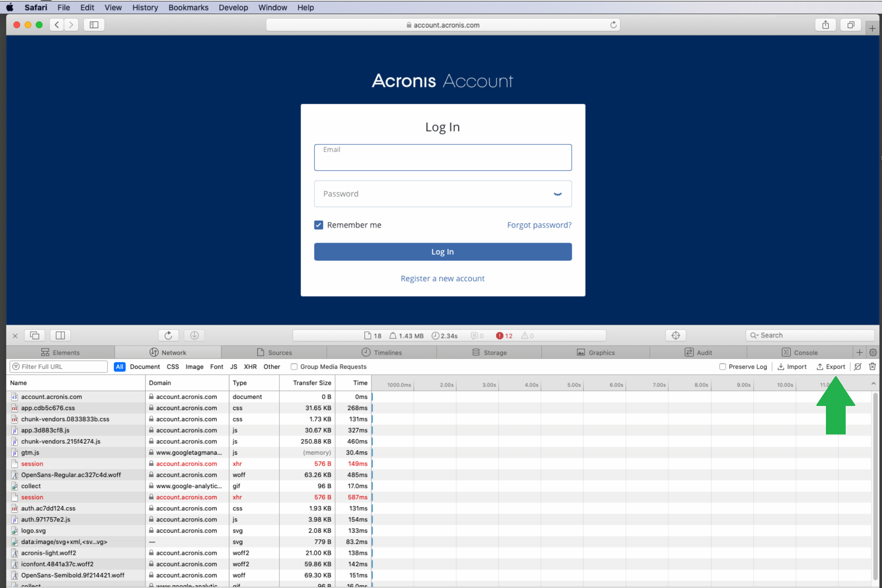Enable Group Media Requests checkbox
Viewport: 882px width, 588px height.
[x=294, y=367]
